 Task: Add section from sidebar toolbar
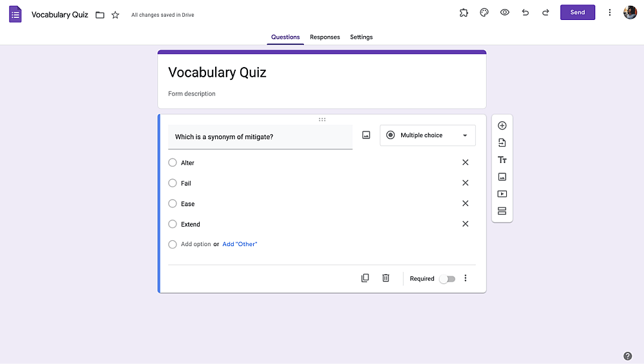502,211
